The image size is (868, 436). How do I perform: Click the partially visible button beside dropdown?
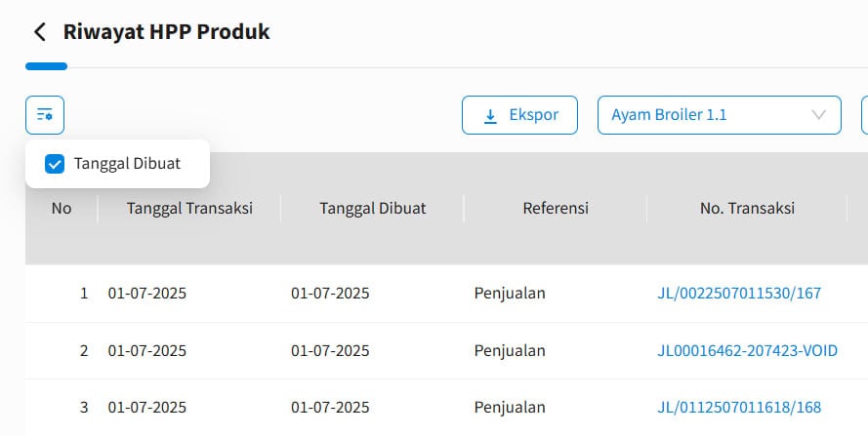click(x=865, y=115)
